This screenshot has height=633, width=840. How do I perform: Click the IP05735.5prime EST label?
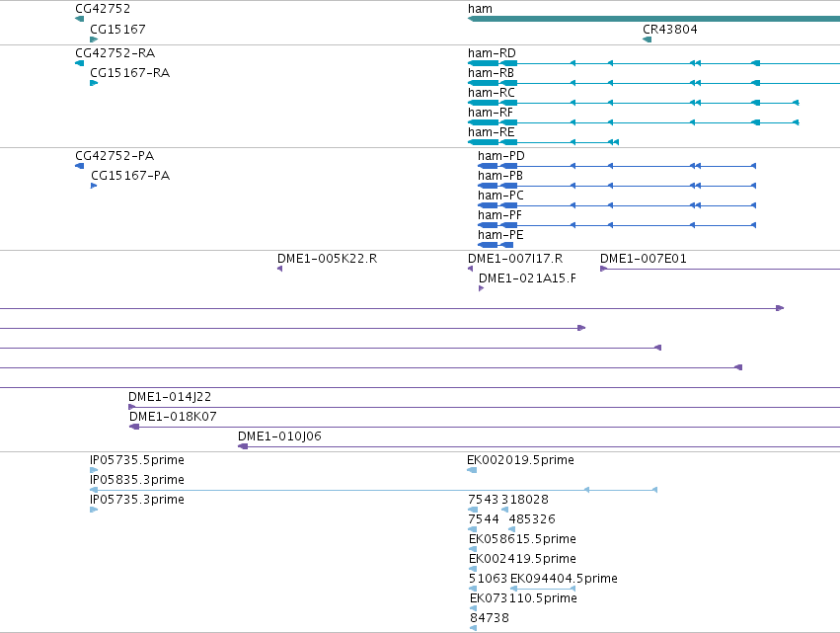point(137,460)
